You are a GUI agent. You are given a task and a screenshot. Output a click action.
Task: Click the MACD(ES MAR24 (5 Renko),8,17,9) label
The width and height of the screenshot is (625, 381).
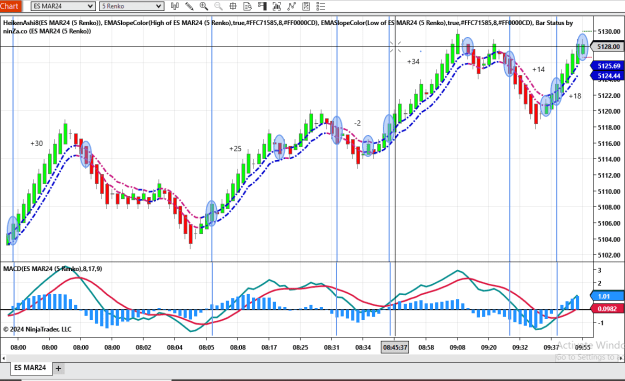53,269
